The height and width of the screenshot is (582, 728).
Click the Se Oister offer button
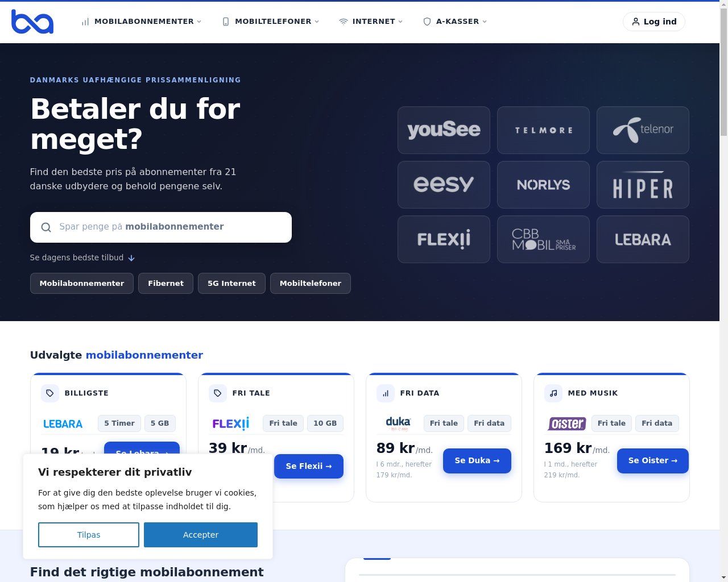653,460
